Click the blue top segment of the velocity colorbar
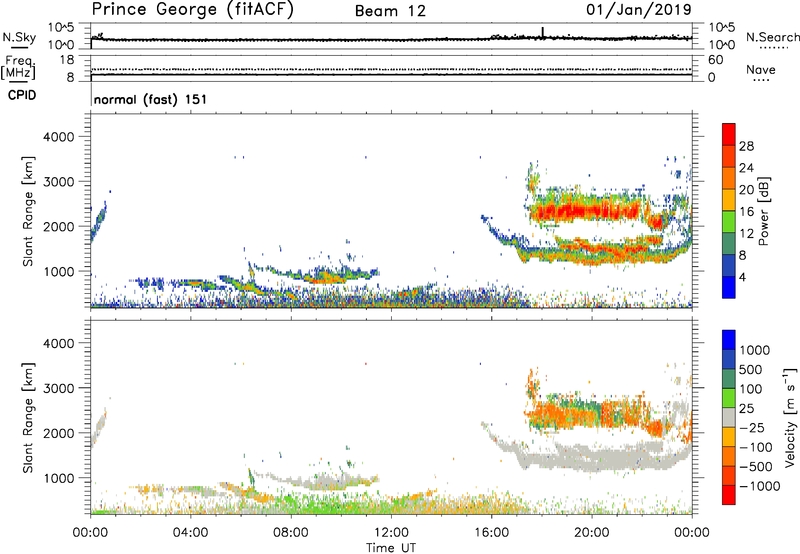This screenshot has height=554, width=800. pyautogui.click(x=729, y=340)
